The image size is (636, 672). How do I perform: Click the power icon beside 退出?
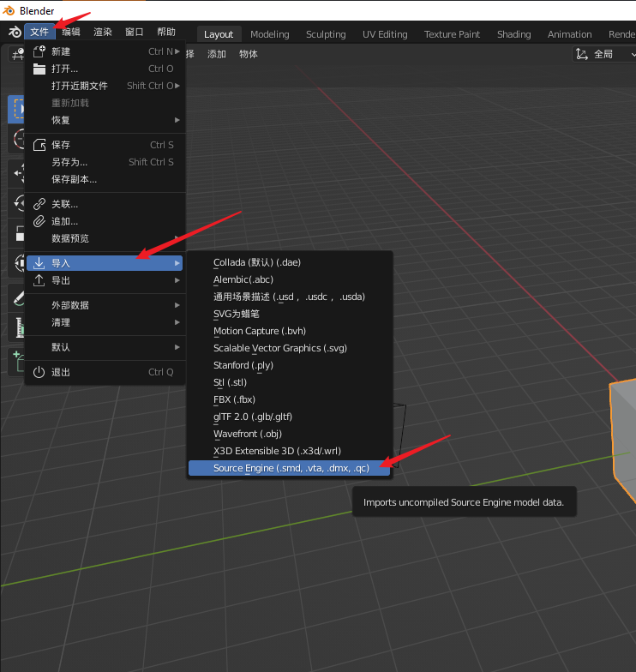39,372
